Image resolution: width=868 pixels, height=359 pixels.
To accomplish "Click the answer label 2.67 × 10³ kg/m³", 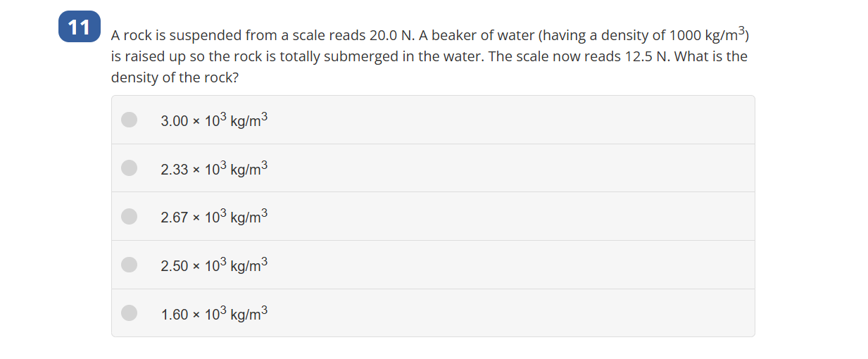I will pyautogui.click(x=214, y=216).
